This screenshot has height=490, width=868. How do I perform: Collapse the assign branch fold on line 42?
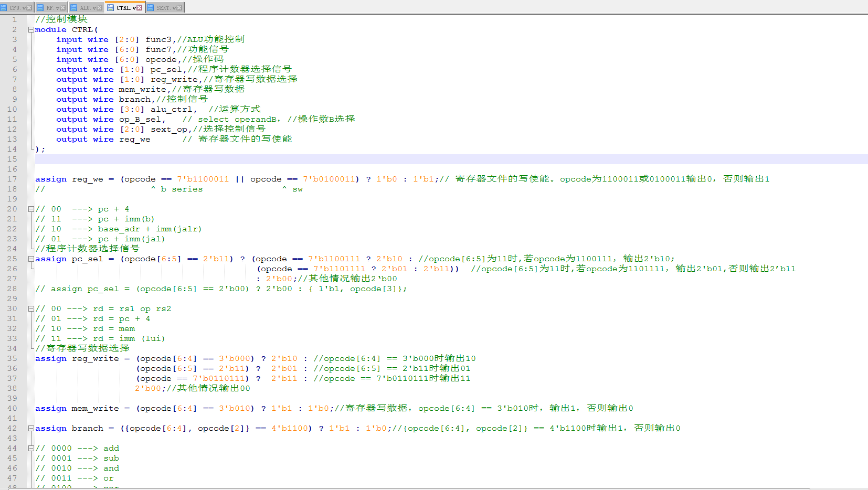tap(31, 429)
